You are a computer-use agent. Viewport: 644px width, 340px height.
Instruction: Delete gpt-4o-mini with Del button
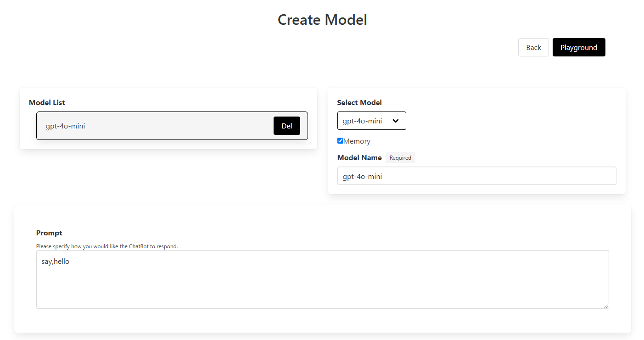point(287,126)
